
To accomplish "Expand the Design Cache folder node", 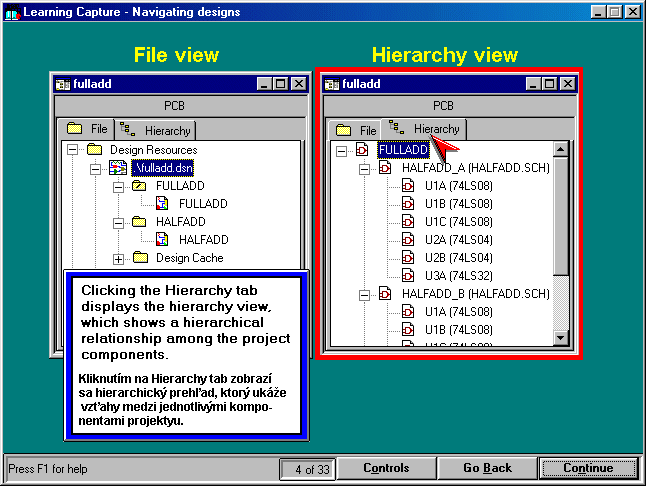I will click(118, 258).
